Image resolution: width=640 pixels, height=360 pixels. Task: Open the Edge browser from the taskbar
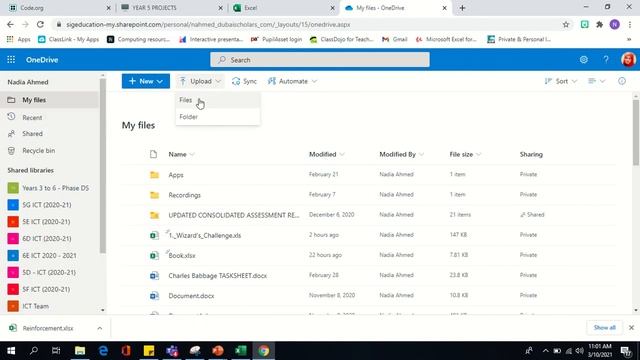click(103, 351)
